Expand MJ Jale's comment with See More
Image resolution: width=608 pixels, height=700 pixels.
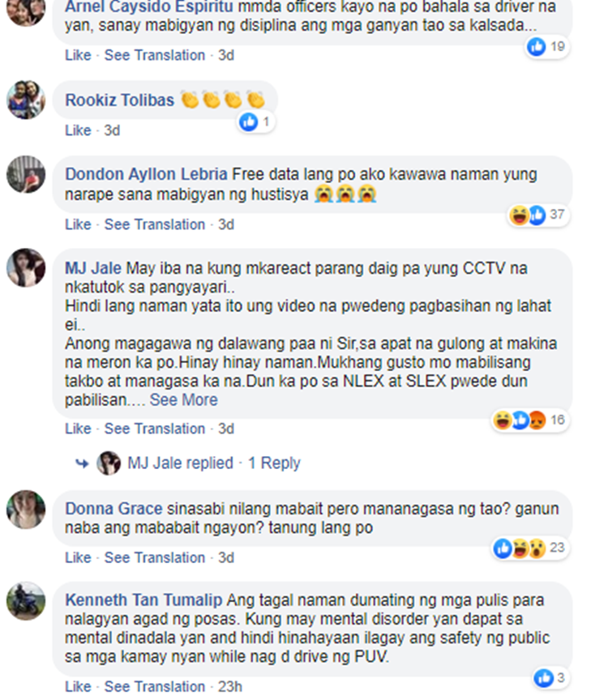tap(183, 400)
